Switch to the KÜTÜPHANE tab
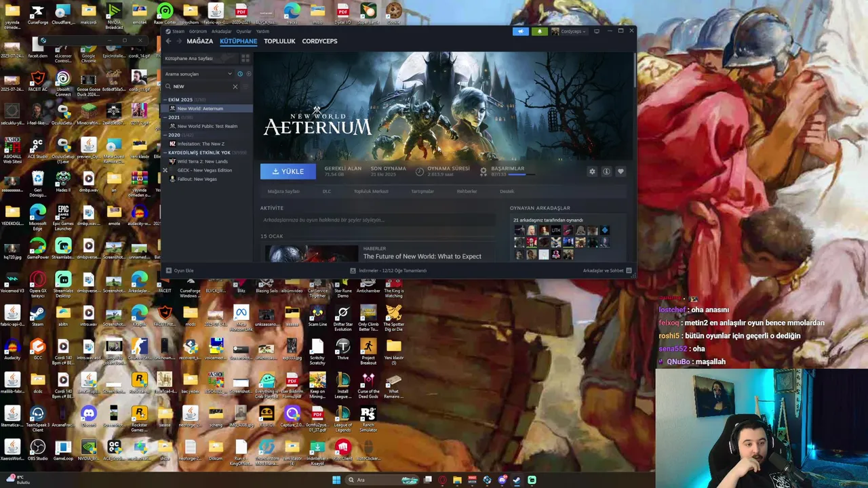 [x=238, y=41]
